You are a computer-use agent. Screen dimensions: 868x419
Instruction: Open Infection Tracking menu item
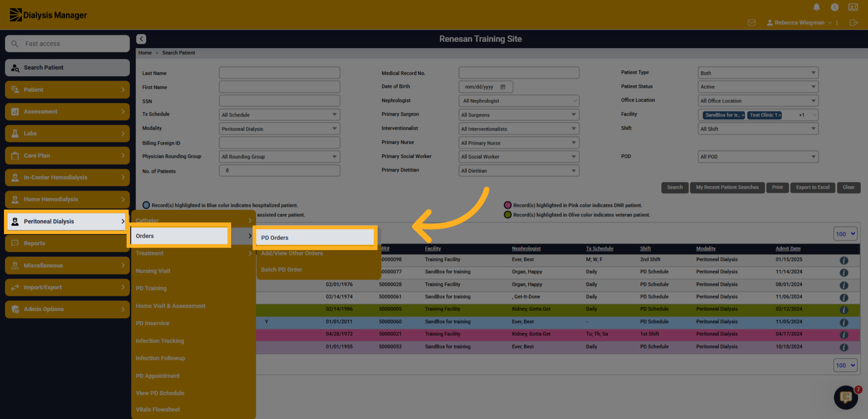pyautogui.click(x=159, y=341)
